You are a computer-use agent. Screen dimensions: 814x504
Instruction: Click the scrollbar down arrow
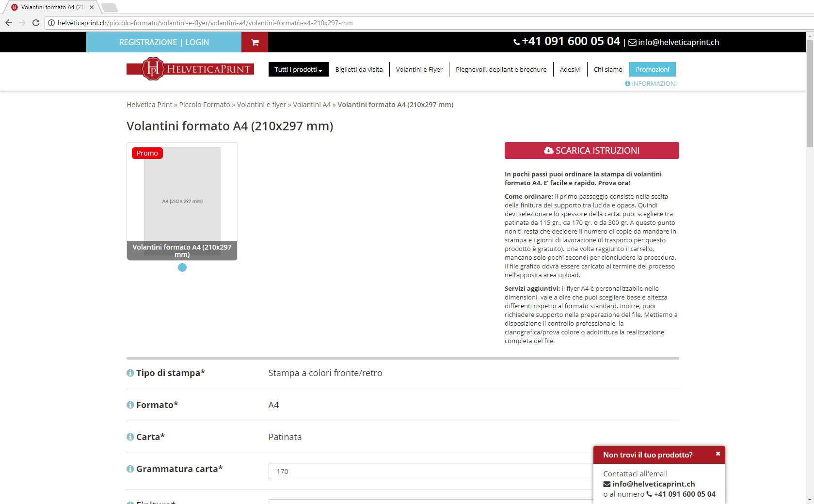click(809, 500)
